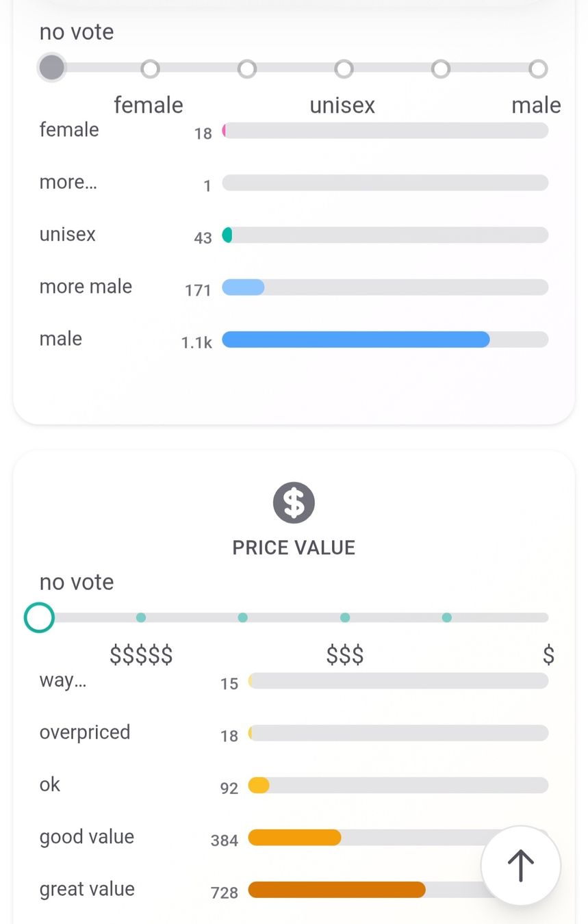Set price slider to the $$$$$ dot
The width and height of the screenshot is (588, 924).
point(141,617)
